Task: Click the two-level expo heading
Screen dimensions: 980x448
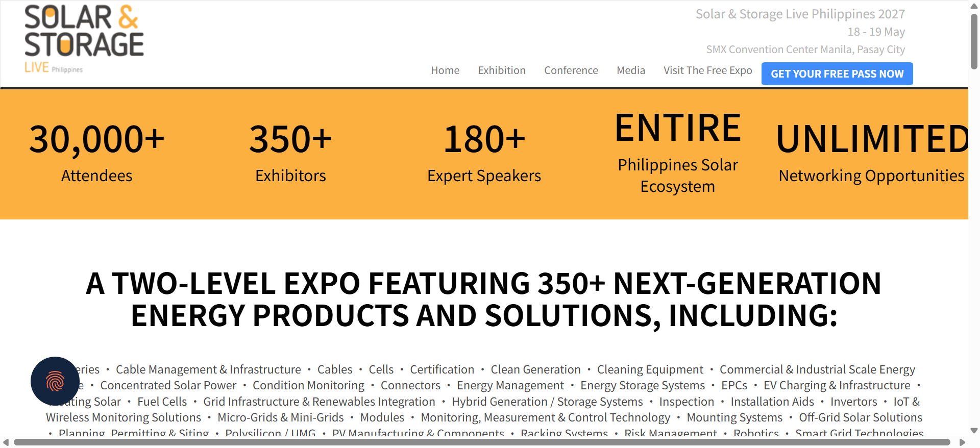Action: pyautogui.click(x=484, y=299)
